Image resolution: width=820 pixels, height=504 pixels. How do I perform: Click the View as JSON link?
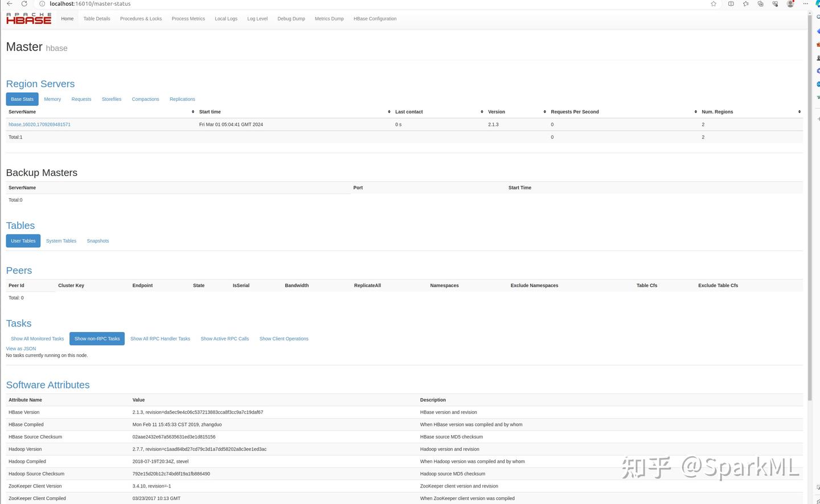20,348
